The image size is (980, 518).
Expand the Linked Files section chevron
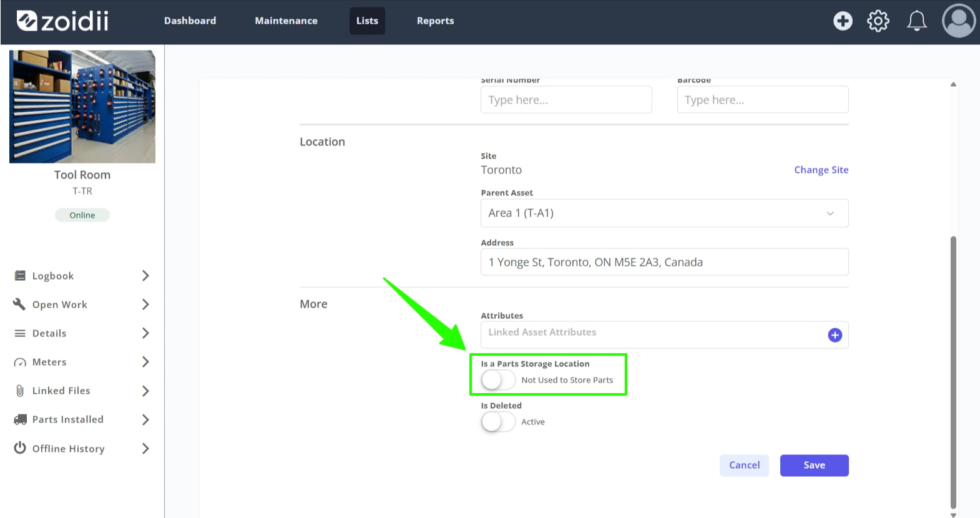pos(145,391)
